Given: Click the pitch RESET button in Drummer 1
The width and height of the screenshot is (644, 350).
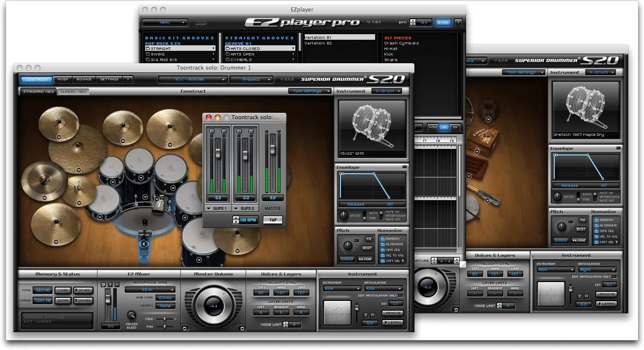Looking at the screenshot, I should point(367,248).
